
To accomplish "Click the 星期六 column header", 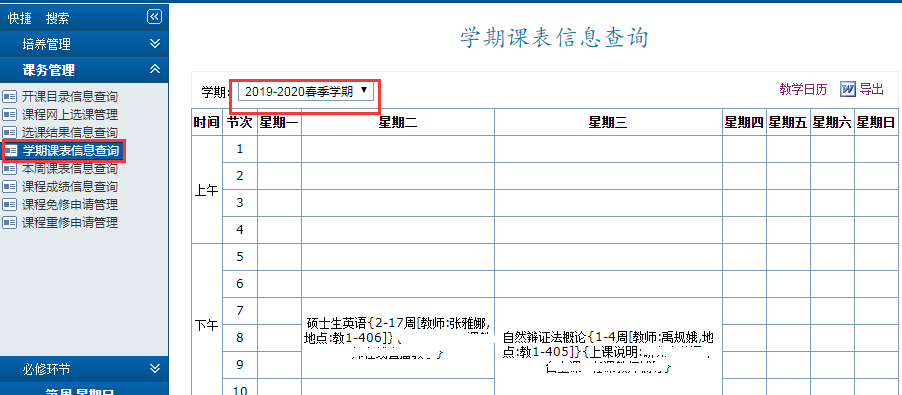I will (x=832, y=122).
